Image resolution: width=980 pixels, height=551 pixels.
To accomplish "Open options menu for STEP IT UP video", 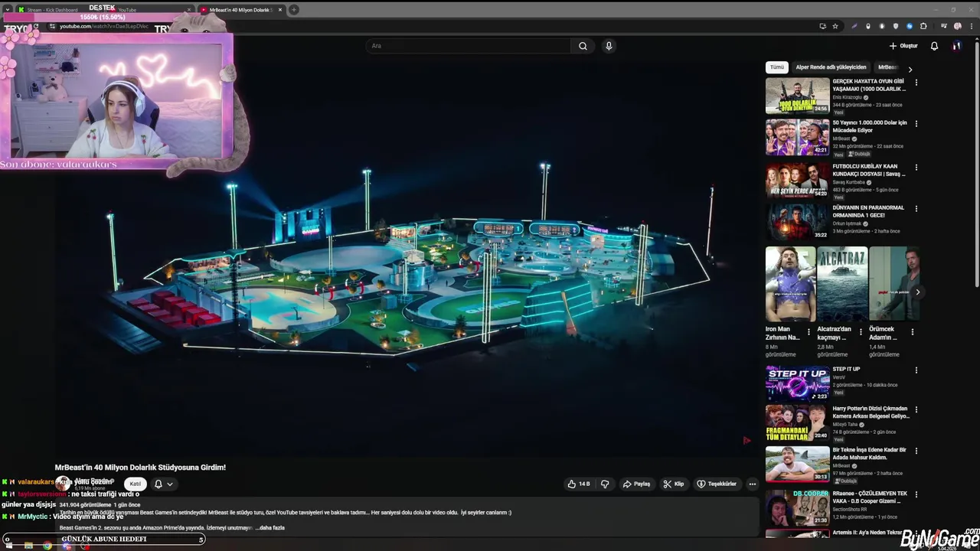I will pyautogui.click(x=916, y=370).
